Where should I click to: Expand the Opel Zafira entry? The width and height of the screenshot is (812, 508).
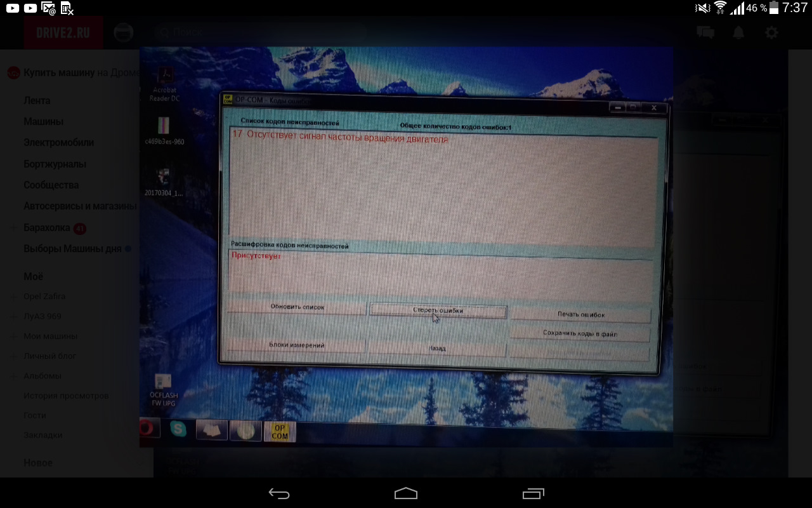13,297
